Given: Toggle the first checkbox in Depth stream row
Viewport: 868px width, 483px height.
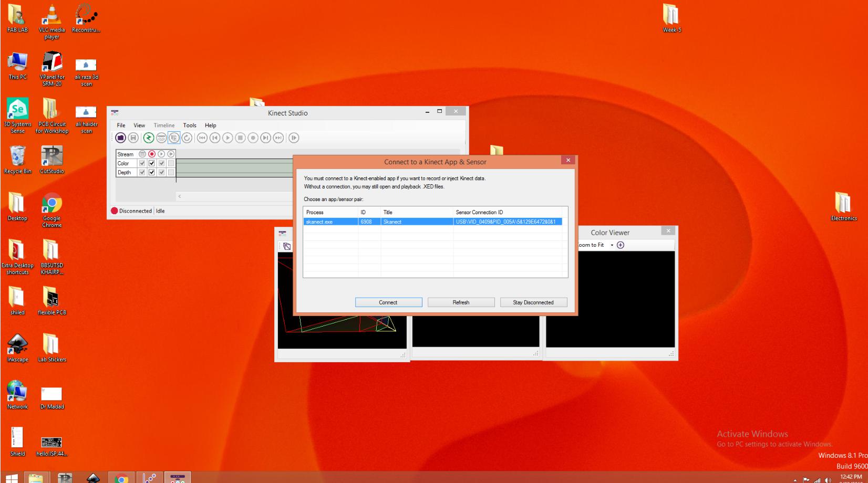Looking at the screenshot, I should pyautogui.click(x=142, y=172).
